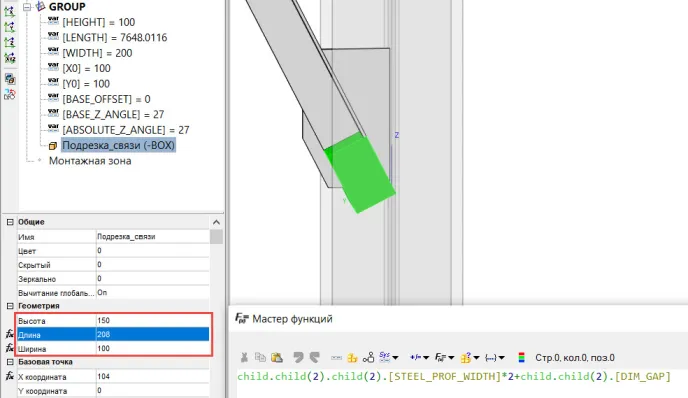Collapse the GROUP tree node

(x=27, y=7)
